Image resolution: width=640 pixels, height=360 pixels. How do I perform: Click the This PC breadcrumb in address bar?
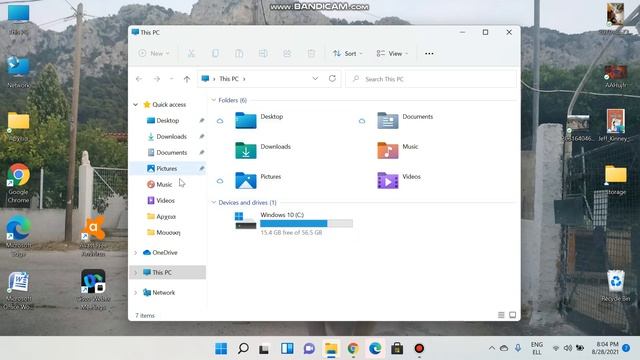tap(229, 79)
